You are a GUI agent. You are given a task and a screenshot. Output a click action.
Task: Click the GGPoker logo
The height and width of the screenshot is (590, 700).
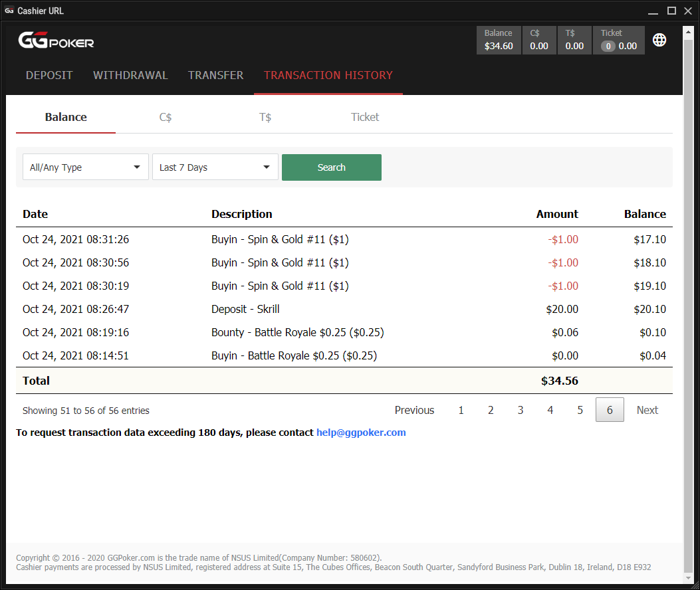(56, 41)
